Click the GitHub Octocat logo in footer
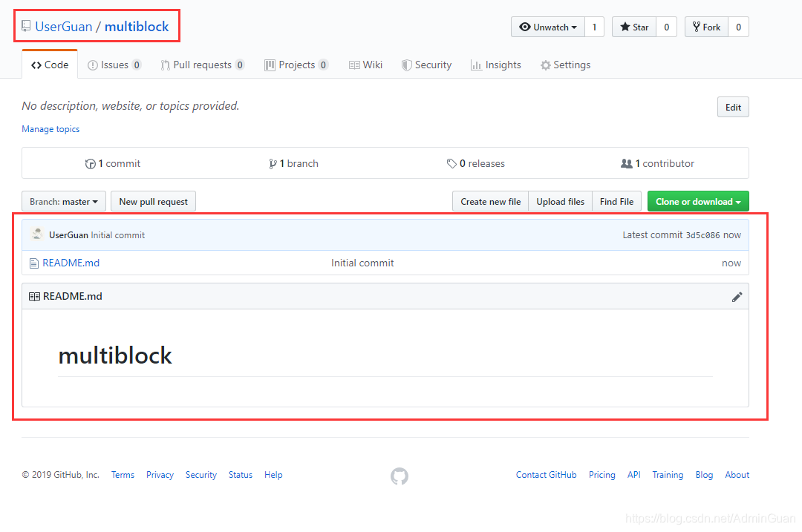Viewport: 802px width, 532px height. tap(400, 476)
